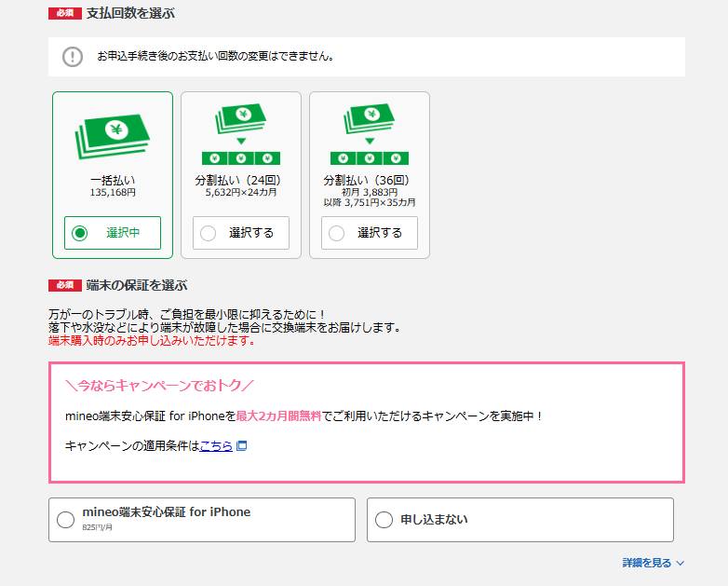The height and width of the screenshot is (586, 728).
Task: Click the 必須 badge next to 端末の保証を選ぶ
Action: click(x=64, y=285)
